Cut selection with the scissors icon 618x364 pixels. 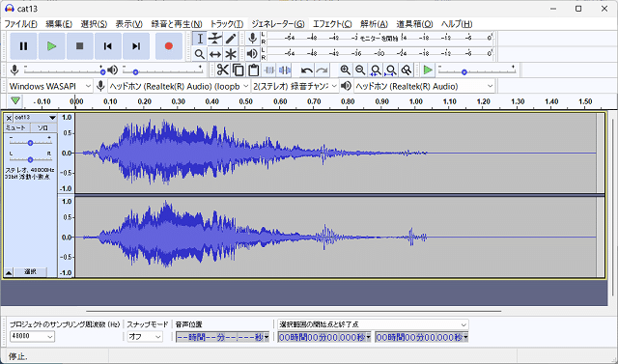223,70
